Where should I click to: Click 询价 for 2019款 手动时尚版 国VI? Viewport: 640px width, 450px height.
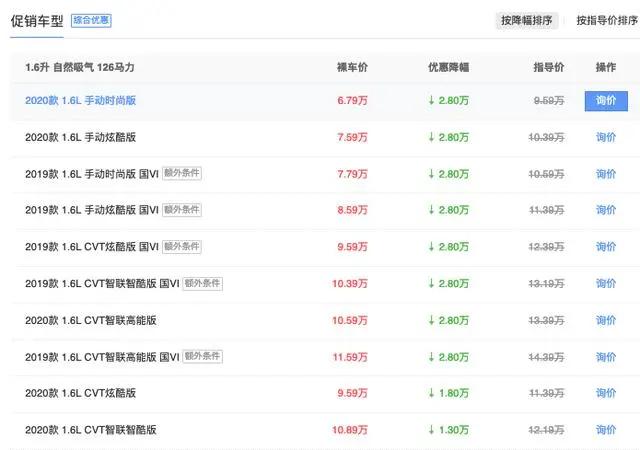pos(606,174)
